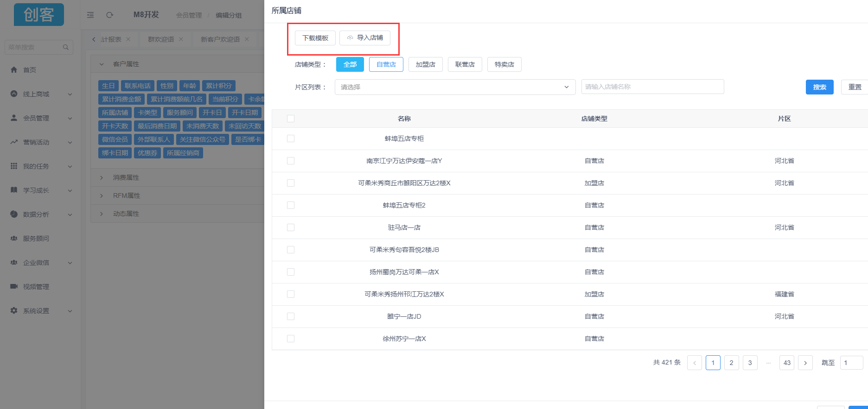
Task: Click the home icon in sidebar
Action: coord(14,69)
